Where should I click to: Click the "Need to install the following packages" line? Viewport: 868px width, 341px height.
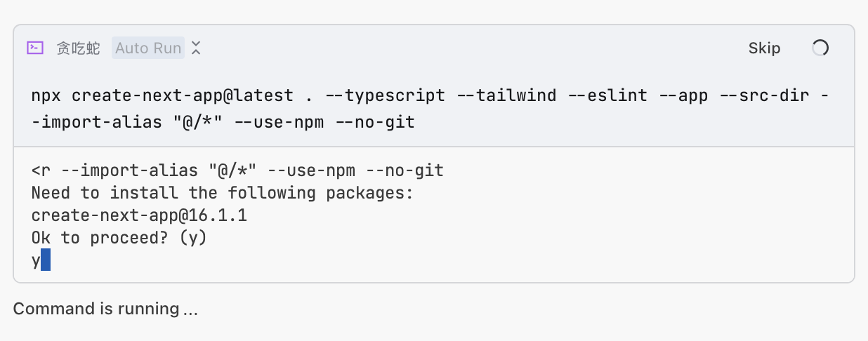click(222, 193)
